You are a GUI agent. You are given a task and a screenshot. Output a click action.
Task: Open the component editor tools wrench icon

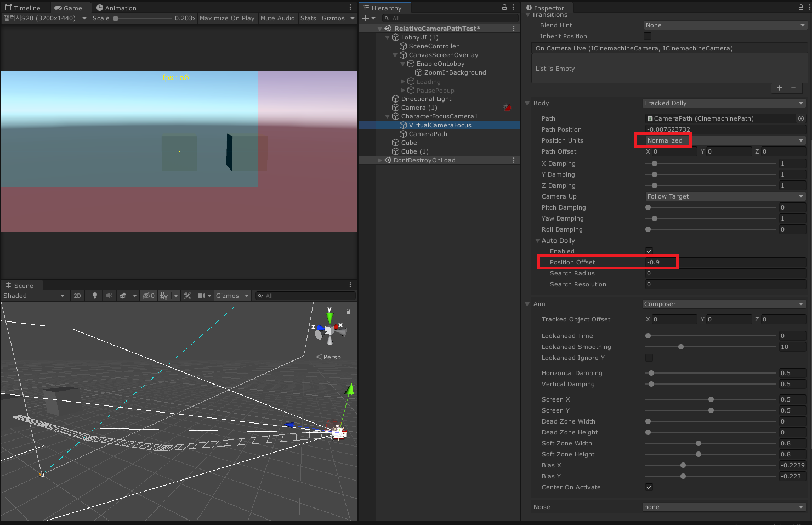pos(188,296)
